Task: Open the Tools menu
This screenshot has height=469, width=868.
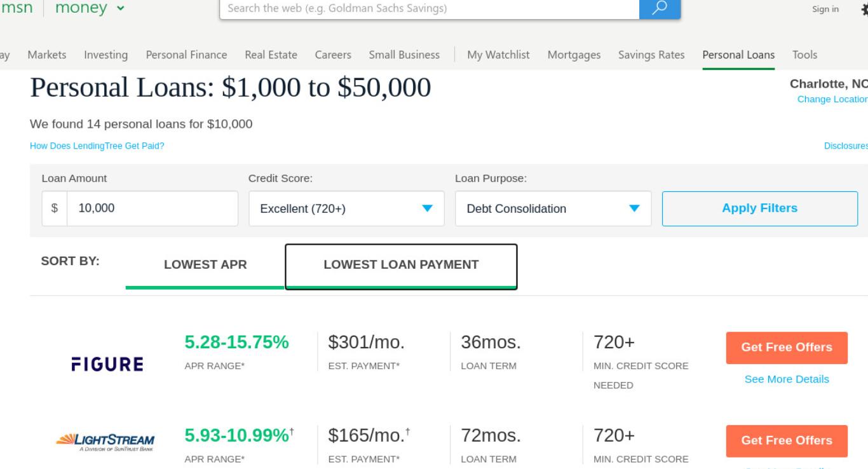Action: pyautogui.click(x=804, y=55)
